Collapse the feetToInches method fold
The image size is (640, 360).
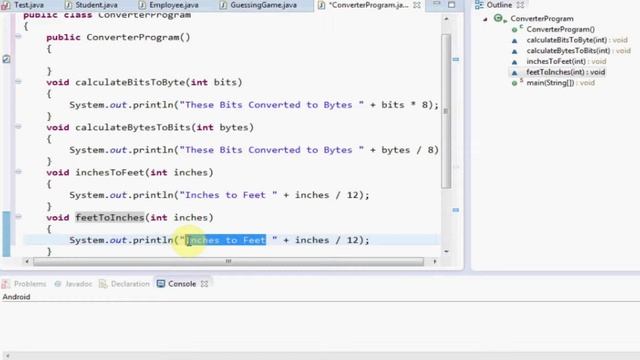pos(18,217)
